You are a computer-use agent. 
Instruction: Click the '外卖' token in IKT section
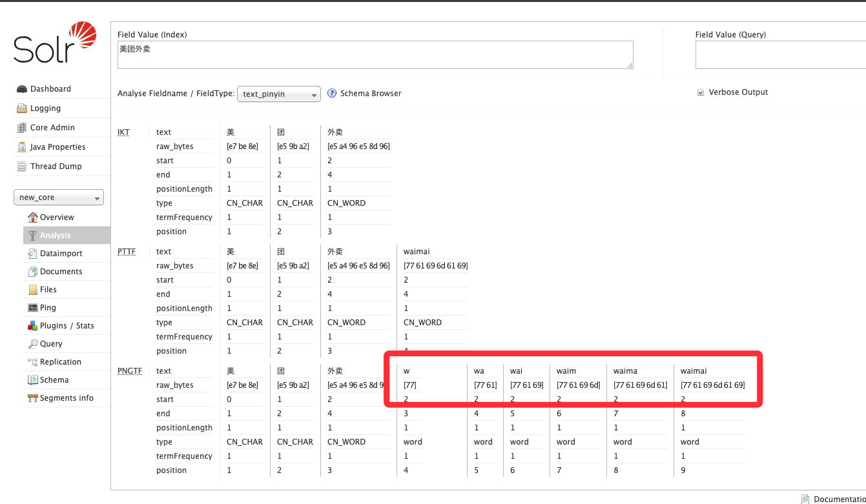tap(335, 132)
